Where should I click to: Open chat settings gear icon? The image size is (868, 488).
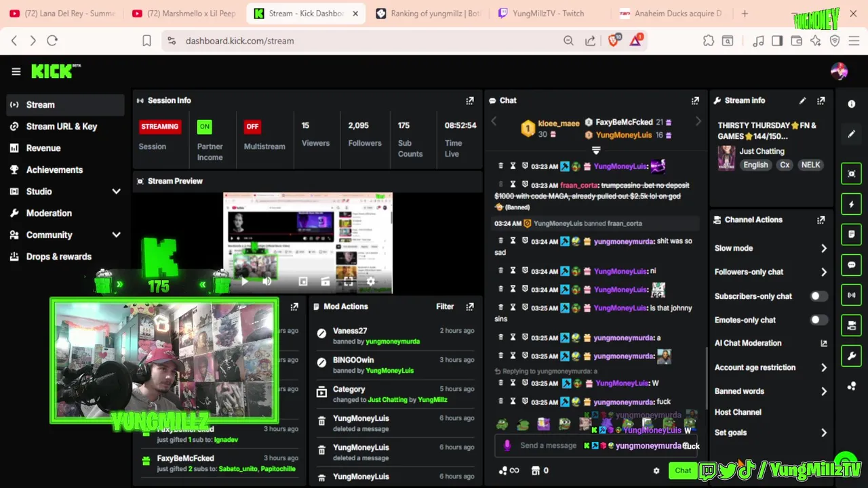point(656,470)
